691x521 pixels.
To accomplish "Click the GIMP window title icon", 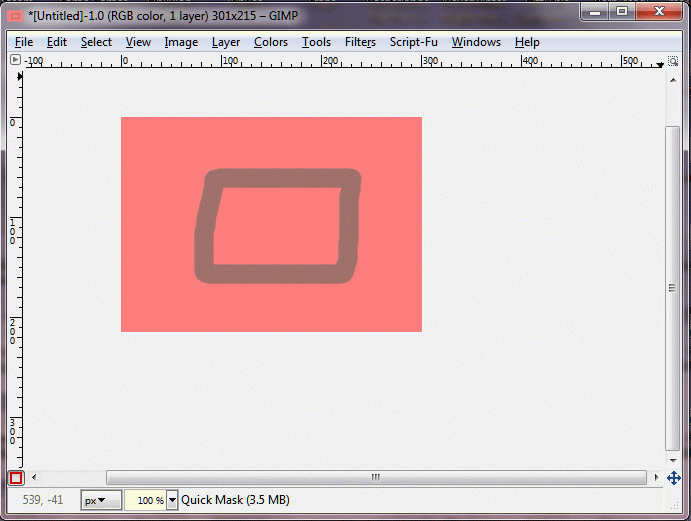I will click(x=15, y=16).
